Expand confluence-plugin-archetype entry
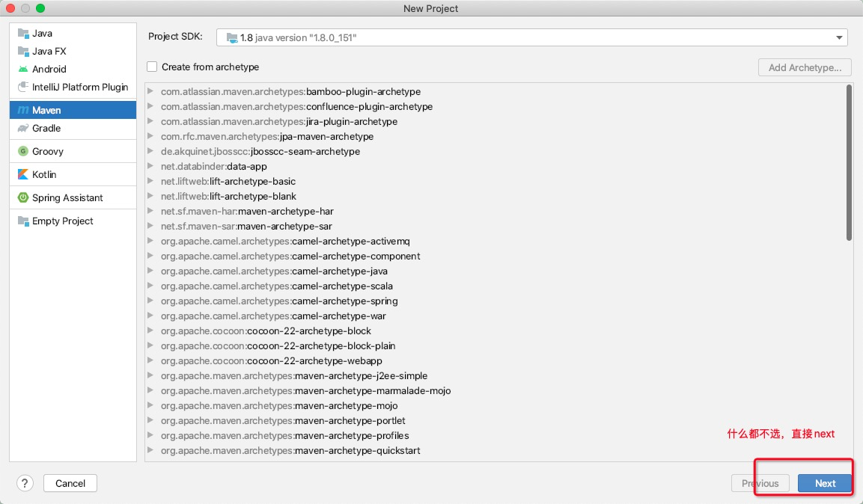This screenshot has height=504, width=863. click(150, 106)
